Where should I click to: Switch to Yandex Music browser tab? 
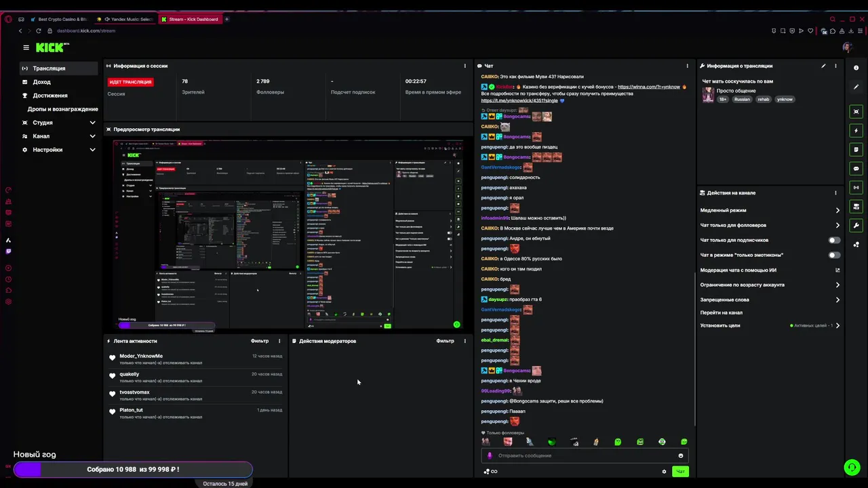pos(125,19)
